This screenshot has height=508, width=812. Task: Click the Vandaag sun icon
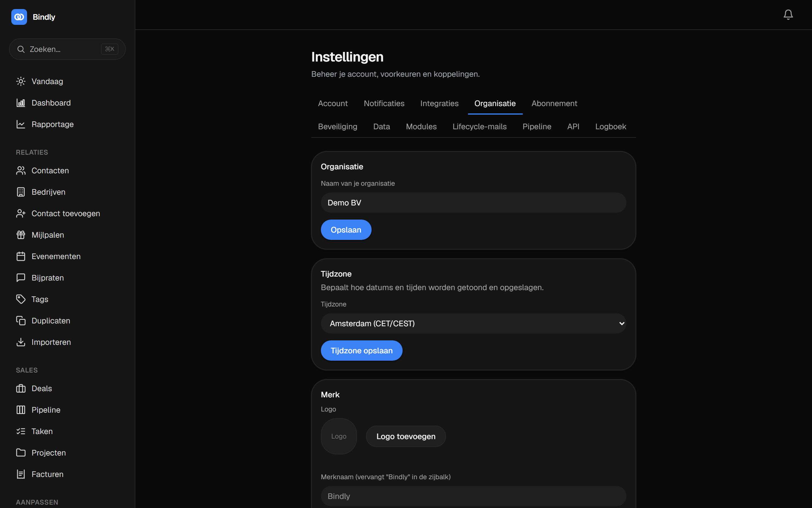pyautogui.click(x=21, y=81)
